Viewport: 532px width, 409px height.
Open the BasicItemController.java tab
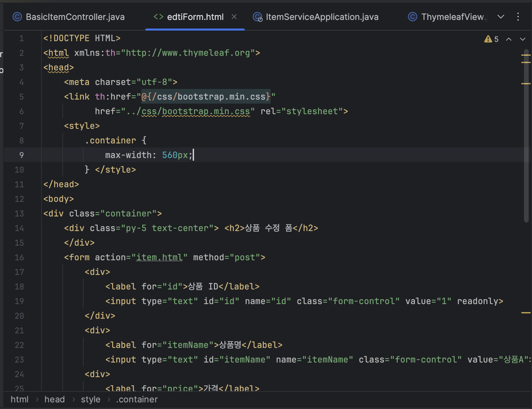(x=69, y=17)
